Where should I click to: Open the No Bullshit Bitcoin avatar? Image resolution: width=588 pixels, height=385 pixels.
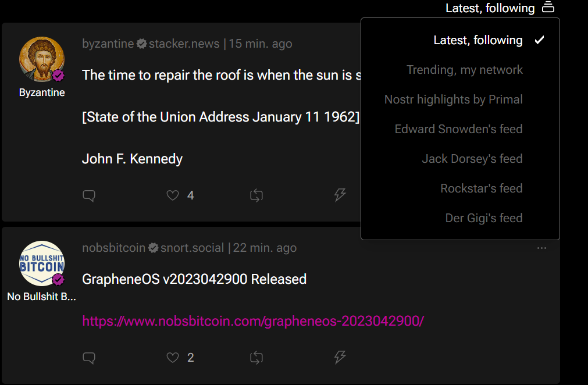(x=42, y=263)
